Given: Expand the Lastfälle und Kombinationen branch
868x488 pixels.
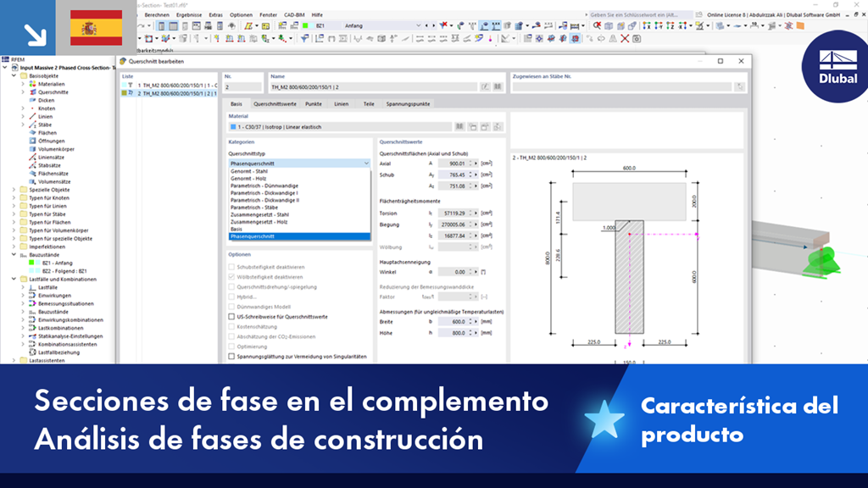Looking at the screenshot, I should [13, 276].
